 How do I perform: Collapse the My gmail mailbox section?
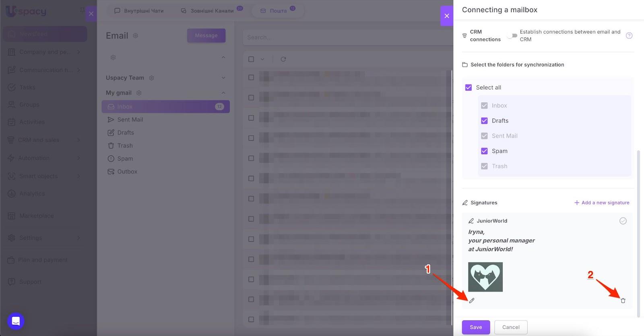click(223, 93)
